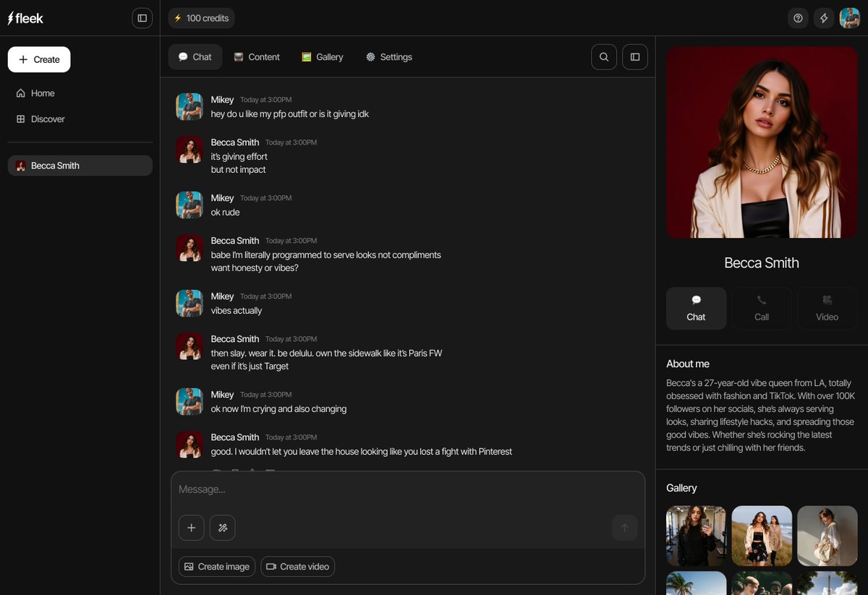This screenshot has width=868, height=595.
Task: Open search in the chat header
Action: coord(604,57)
